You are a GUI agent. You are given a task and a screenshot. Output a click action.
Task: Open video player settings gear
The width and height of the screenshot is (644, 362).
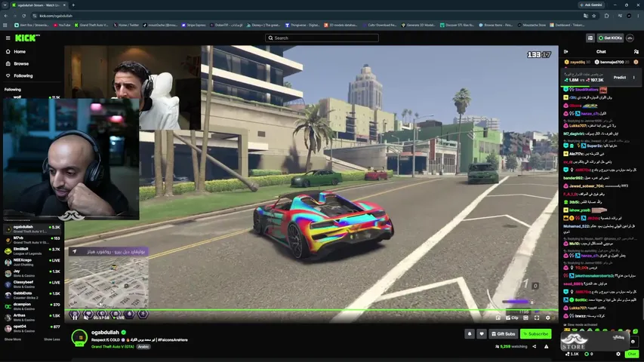tap(547, 318)
